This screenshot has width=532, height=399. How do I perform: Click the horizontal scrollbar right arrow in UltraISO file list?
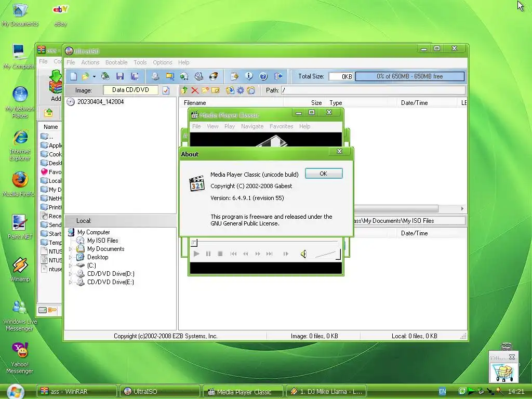click(462, 209)
